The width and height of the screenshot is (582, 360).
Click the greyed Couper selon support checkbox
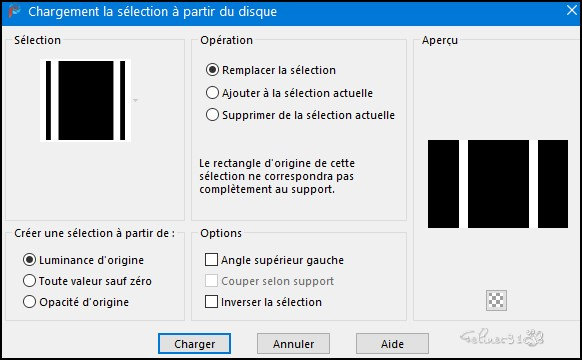(x=211, y=281)
